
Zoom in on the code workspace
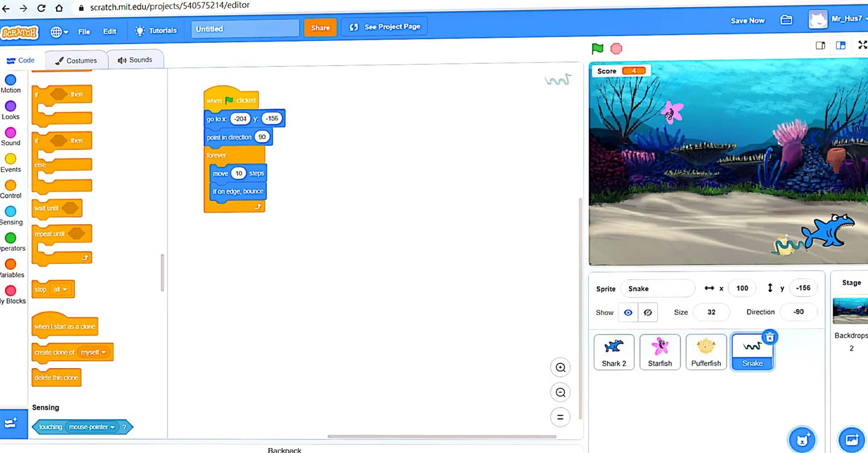pos(560,367)
